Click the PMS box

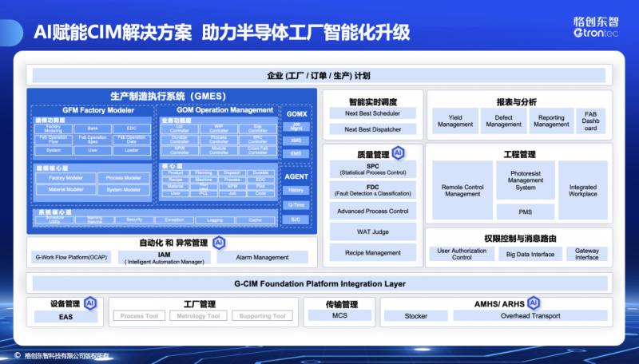click(x=526, y=212)
